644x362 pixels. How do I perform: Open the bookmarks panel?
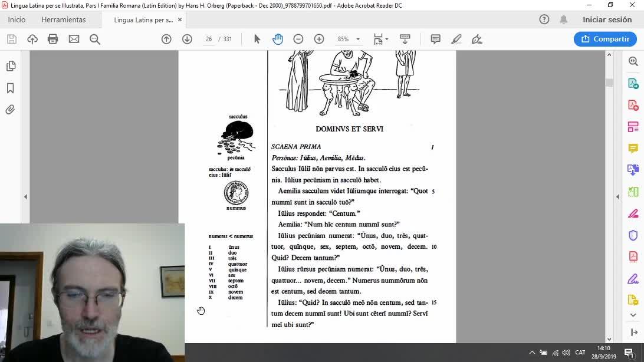pos(10,88)
